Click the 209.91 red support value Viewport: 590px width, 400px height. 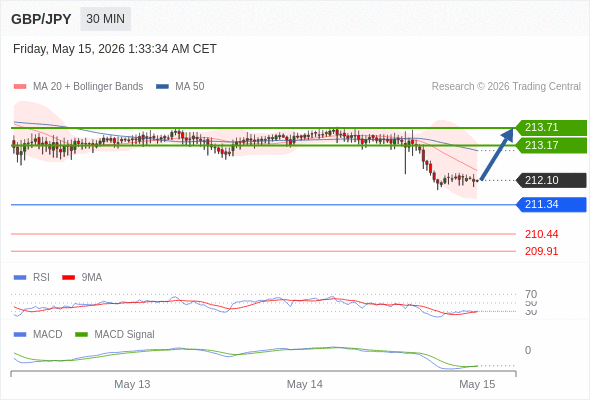[541, 251]
